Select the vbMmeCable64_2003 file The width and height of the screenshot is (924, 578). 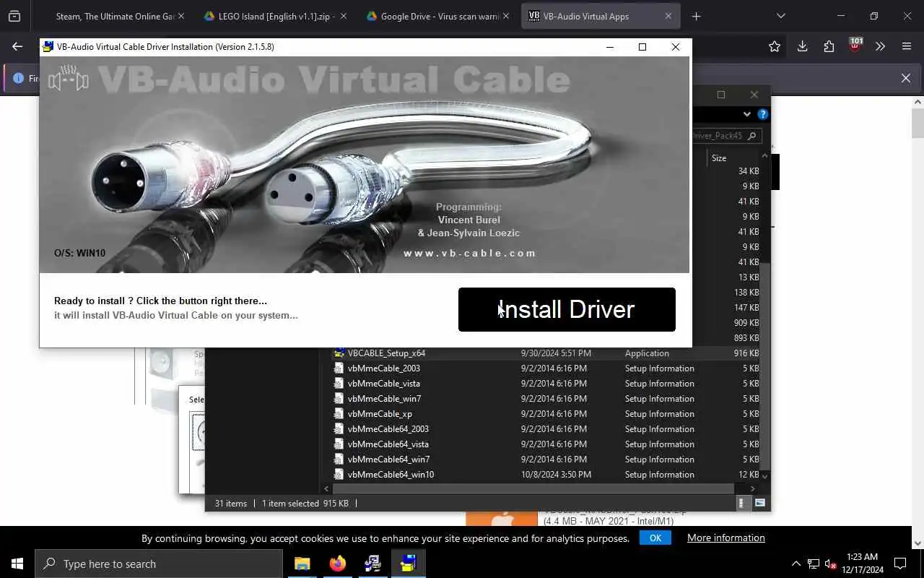coord(546,429)
